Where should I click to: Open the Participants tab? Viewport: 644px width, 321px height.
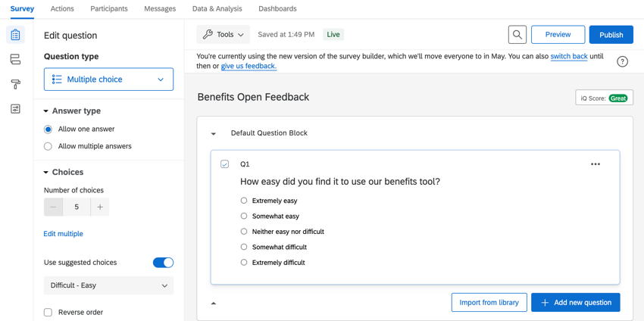109,9
